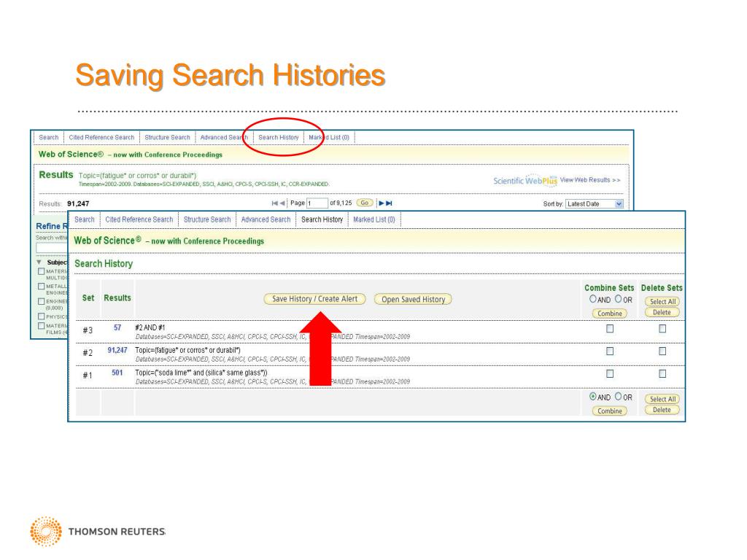This screenshot has width=747, height=560.
Task: Click the '#2 AND #1' query text
Action: click(x=150, y=327)
